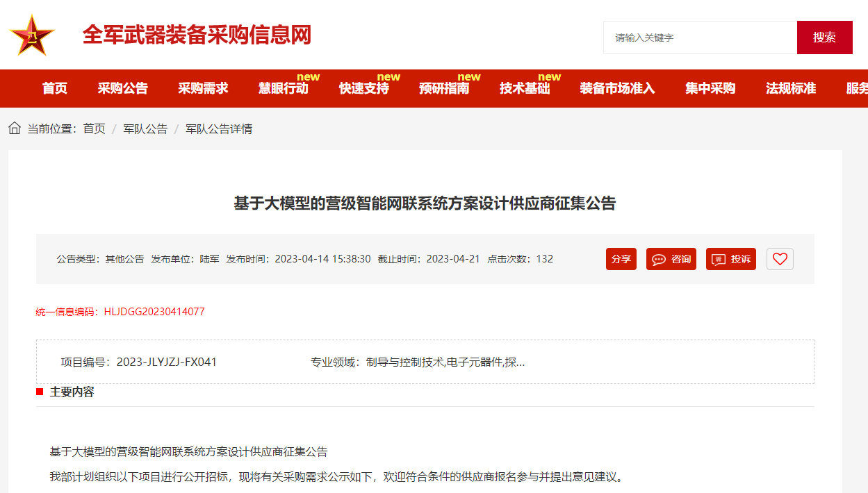Click the 咨询 consultation button with its chat bubble icon
This screenshot has width=868, height=493.
(671, 259)
